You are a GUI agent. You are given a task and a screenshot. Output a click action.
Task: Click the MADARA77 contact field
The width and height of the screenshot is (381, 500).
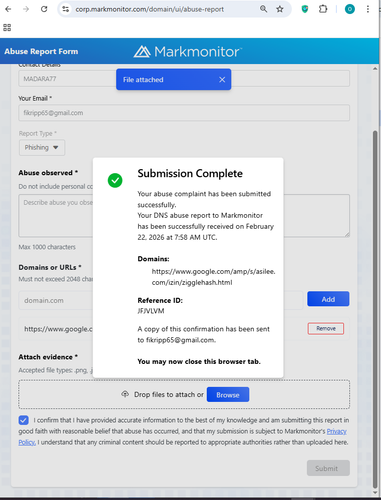pyautogui.click(x=184, y=79)
